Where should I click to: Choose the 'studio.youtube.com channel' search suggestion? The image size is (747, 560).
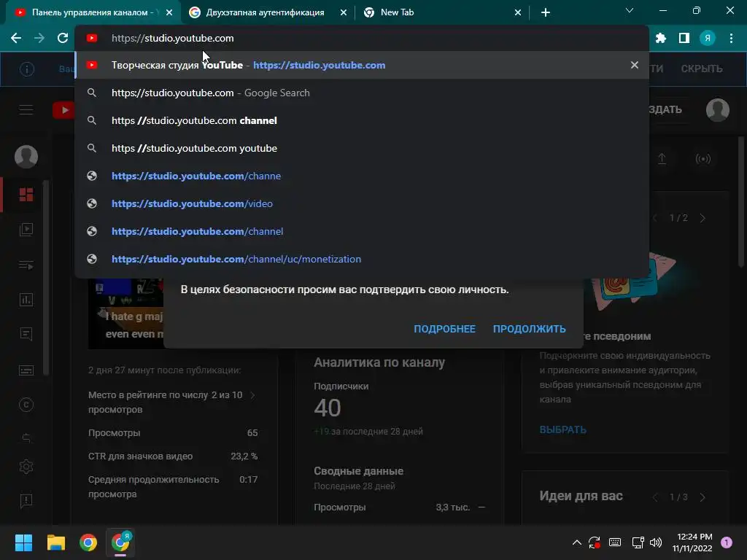[362, 120]
